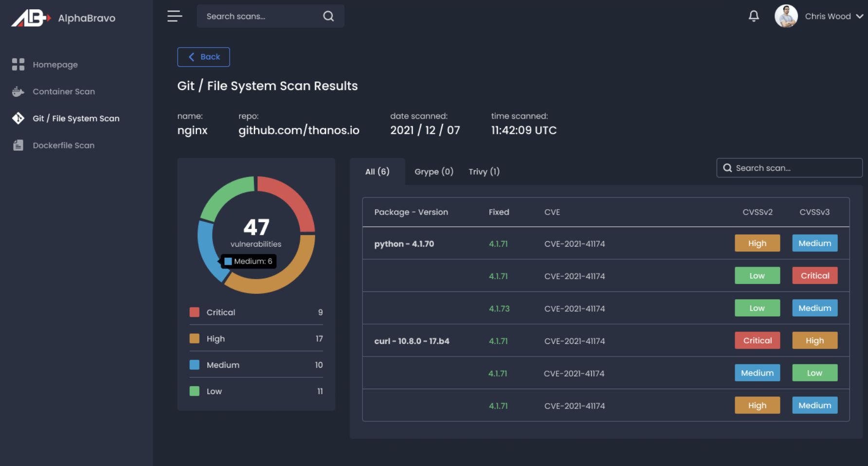The width and height of the screenshot is (868, 466).
Task: Select the All (6) tab
Action: click(377, 172)
